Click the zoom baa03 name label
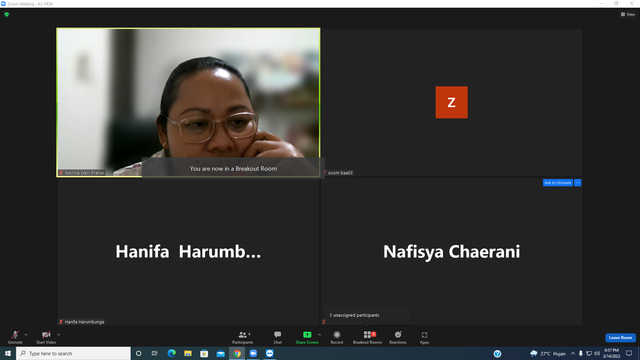The image size is (640, 360). (x=339, y=173)
